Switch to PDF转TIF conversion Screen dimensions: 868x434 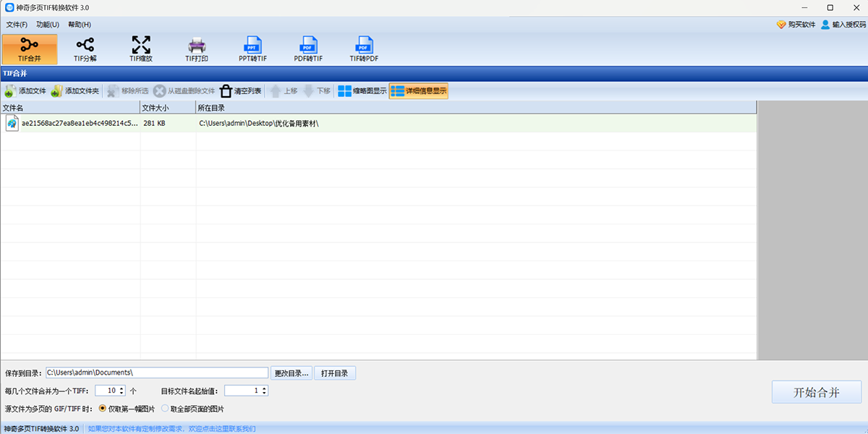coord(308,48)
